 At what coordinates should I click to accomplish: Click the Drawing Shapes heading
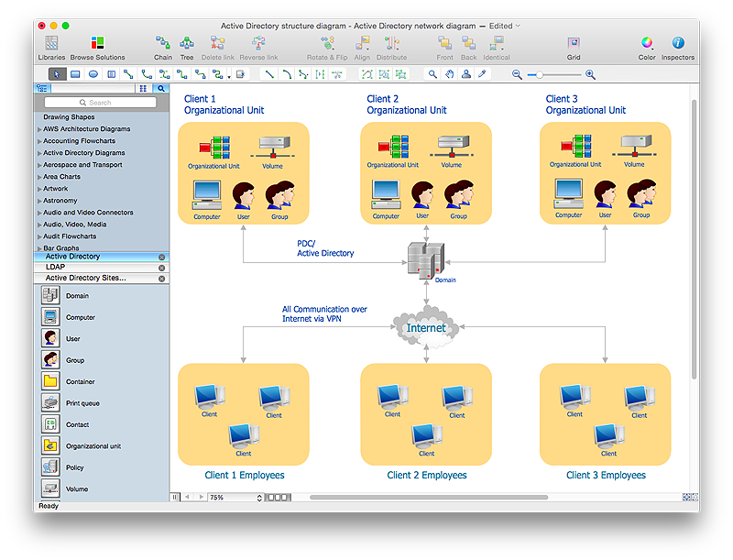pyautogui.click(x=69, y=117)
